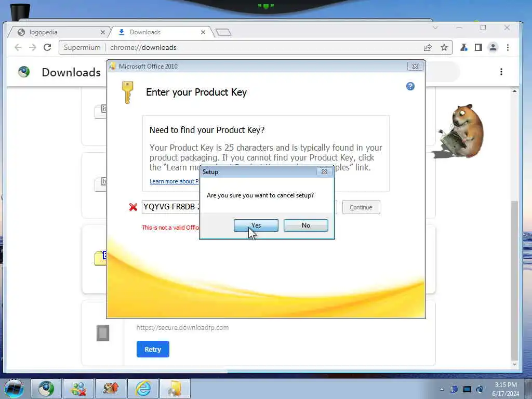Launch Internet Explorer from taskbar
532x399 pixels.
(x=143, y=389)
